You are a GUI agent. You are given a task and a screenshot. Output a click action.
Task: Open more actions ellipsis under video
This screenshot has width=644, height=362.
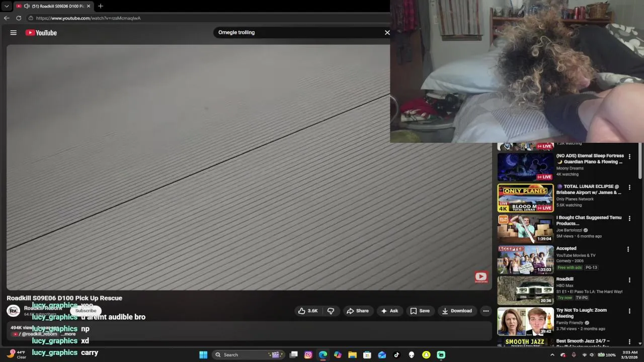coord(486,311)
